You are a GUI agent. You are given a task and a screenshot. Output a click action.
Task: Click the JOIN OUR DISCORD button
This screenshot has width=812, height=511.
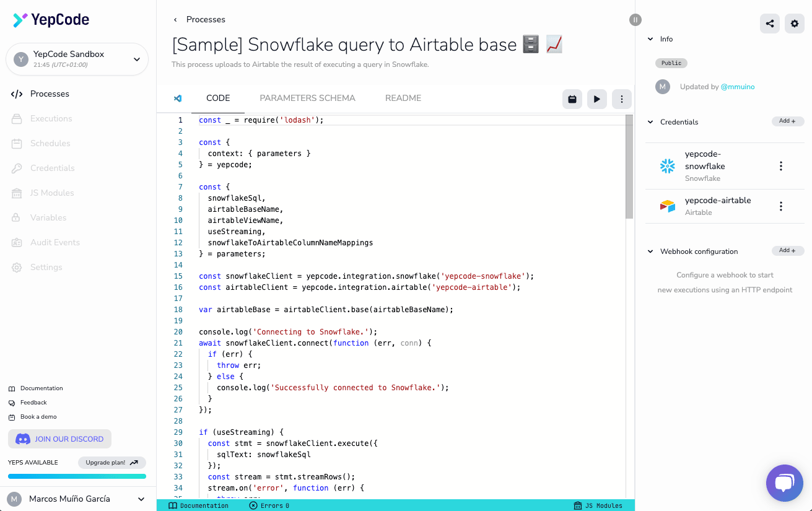[x=59, y=439]
